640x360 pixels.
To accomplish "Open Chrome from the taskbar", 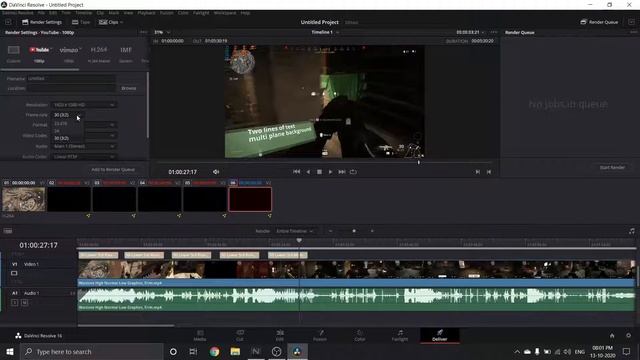I will pyautogui.click(x=214, y=351).
